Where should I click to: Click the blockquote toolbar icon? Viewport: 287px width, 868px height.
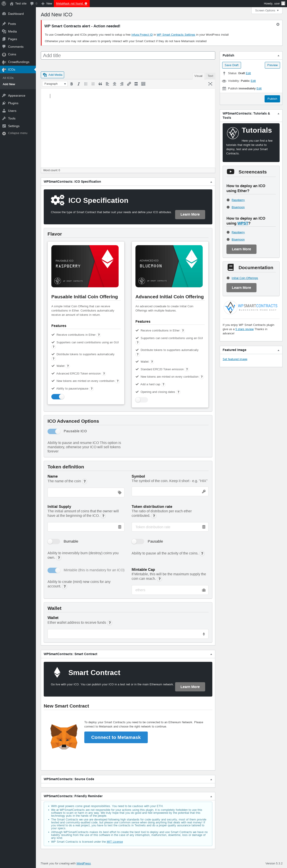point(100,84)
